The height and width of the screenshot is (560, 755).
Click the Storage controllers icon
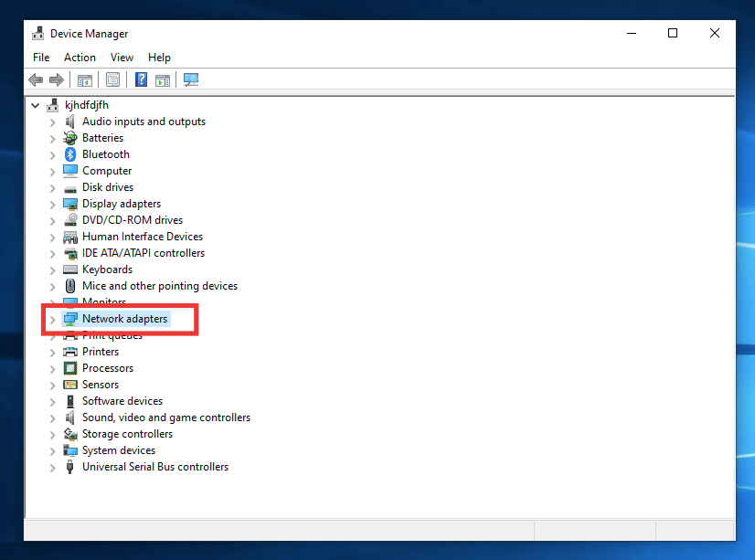[x=70, y=435]
